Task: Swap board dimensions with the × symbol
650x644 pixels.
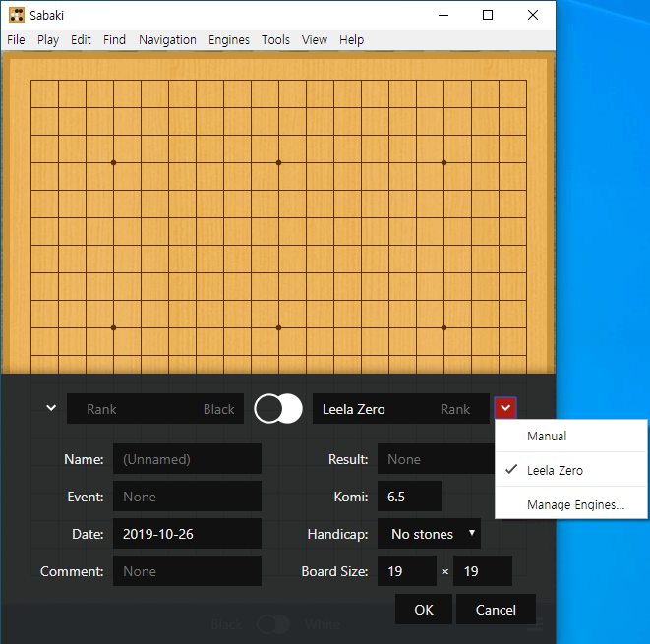Action: [x=444, y=572]
